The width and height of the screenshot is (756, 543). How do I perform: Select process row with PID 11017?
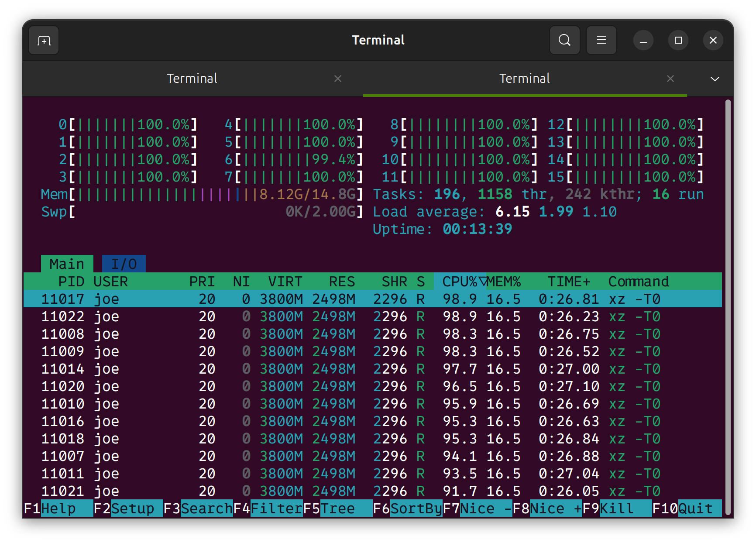coord(373,299)
